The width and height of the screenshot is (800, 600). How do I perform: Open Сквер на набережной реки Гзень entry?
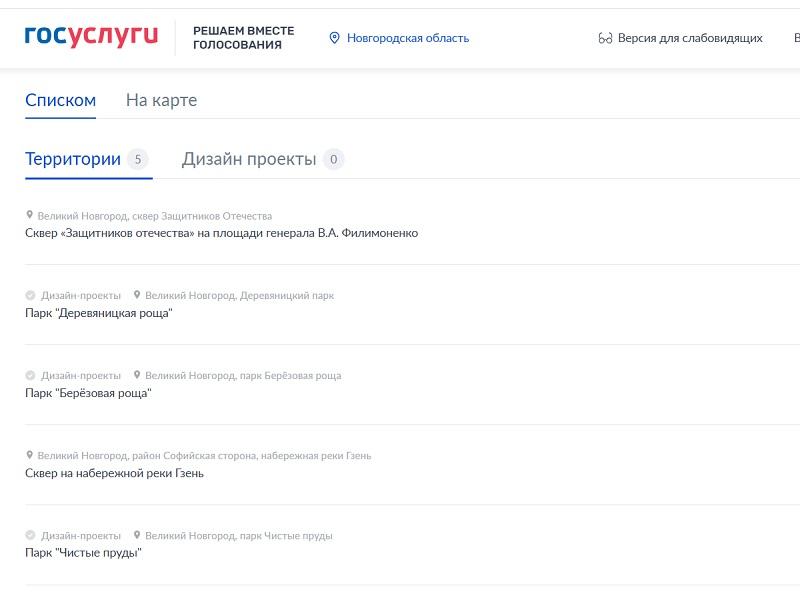pyautogui.click(x=114, y=473)
